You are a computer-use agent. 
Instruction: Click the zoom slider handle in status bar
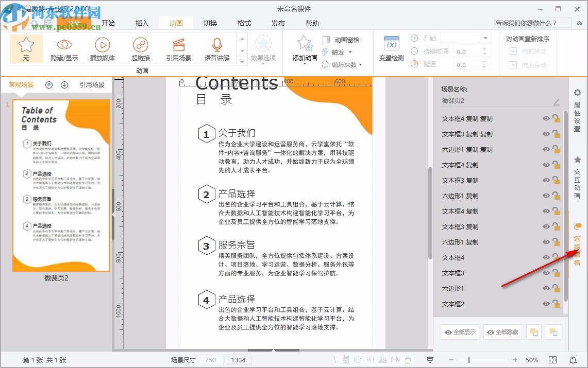click(x=468, y=360)
